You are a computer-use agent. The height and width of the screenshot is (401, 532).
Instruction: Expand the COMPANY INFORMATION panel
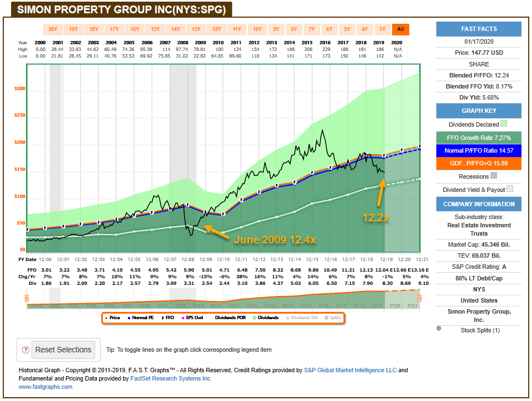479,204
